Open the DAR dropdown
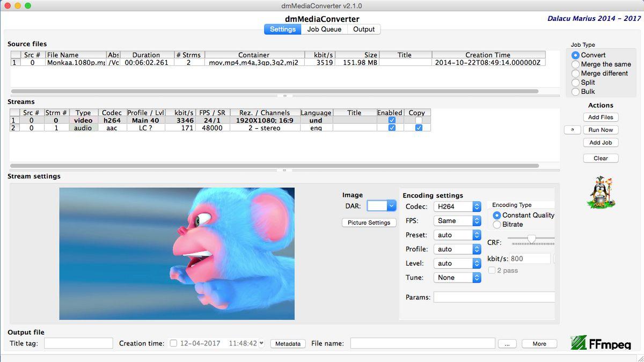The image size is (644, 362). tap(382, 206)
